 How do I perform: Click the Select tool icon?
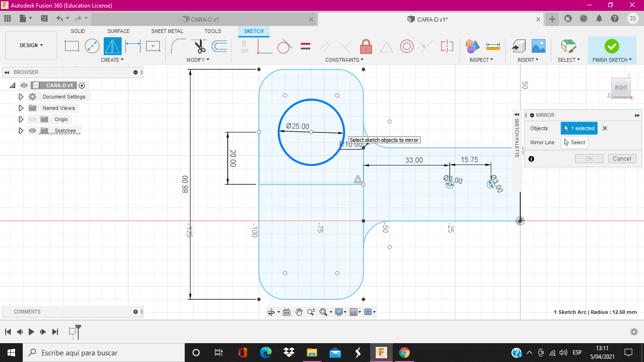pos(569,46)
